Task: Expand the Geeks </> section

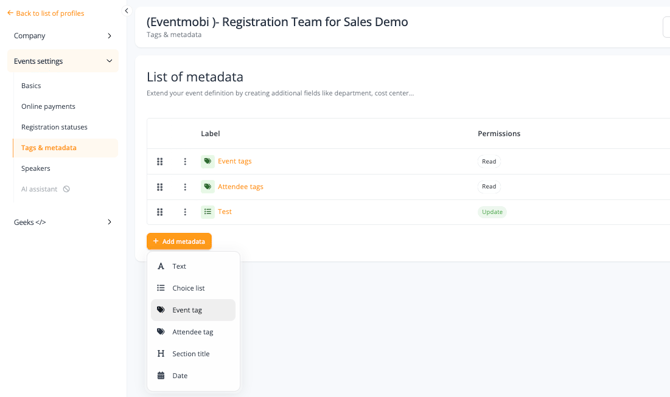Action: pyautogui.click(x=63, y=222)
